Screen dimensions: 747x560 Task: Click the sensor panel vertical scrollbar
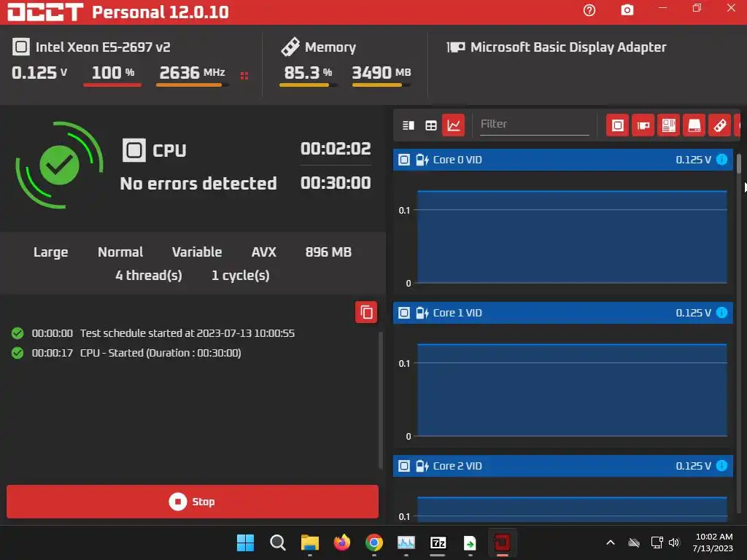(739, 164)
